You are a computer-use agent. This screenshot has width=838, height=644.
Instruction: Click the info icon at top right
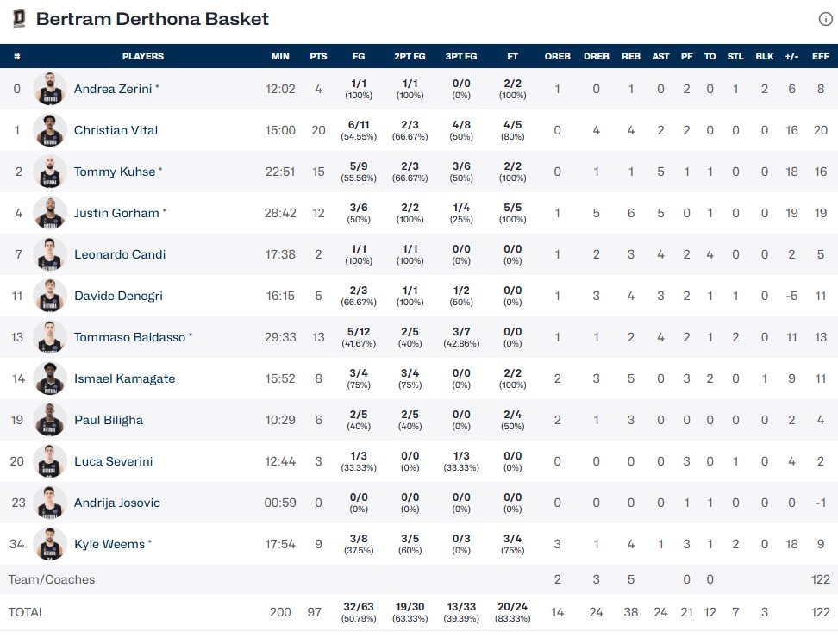tap(825, 19)
